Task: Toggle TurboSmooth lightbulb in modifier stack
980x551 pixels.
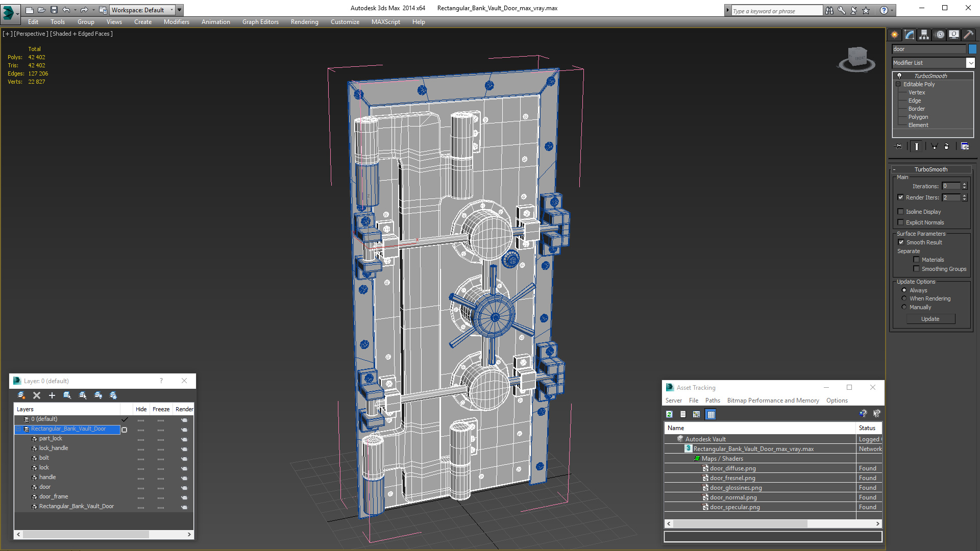Action: 899,76
